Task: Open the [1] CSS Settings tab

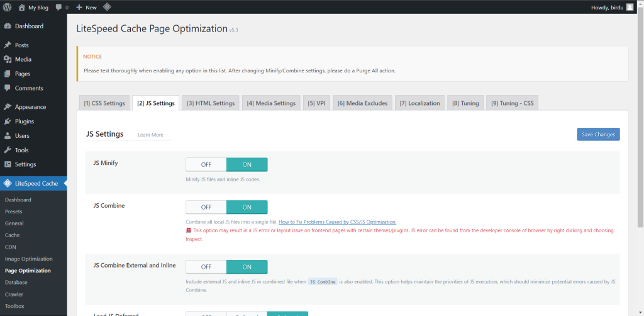Action: click(104, 103)
